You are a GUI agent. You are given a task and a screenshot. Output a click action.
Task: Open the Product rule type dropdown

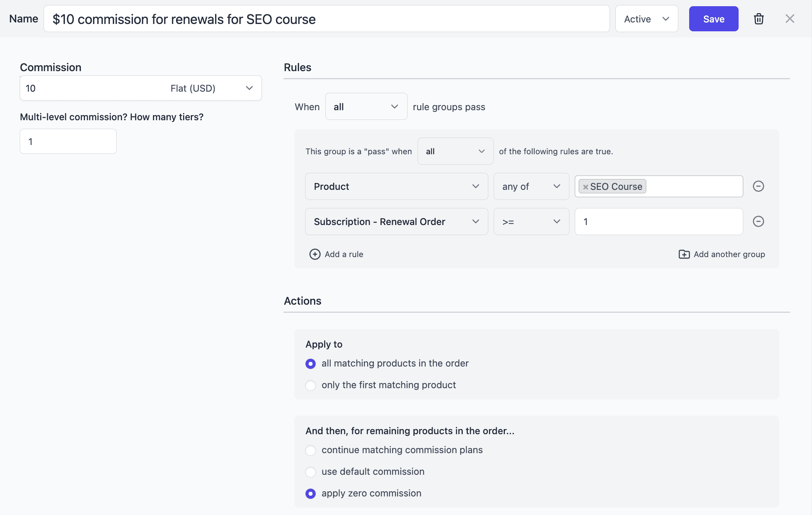(x=396, y=186)
